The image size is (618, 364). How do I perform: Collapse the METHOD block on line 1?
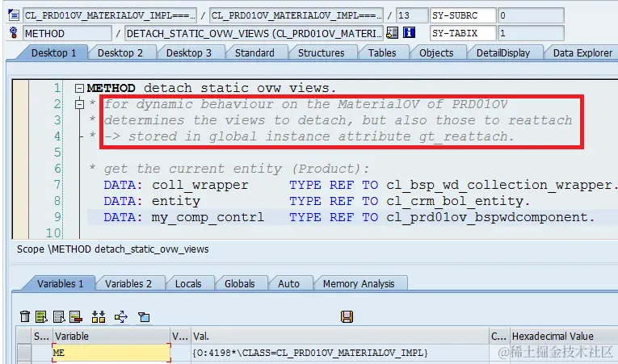[80, 88]
